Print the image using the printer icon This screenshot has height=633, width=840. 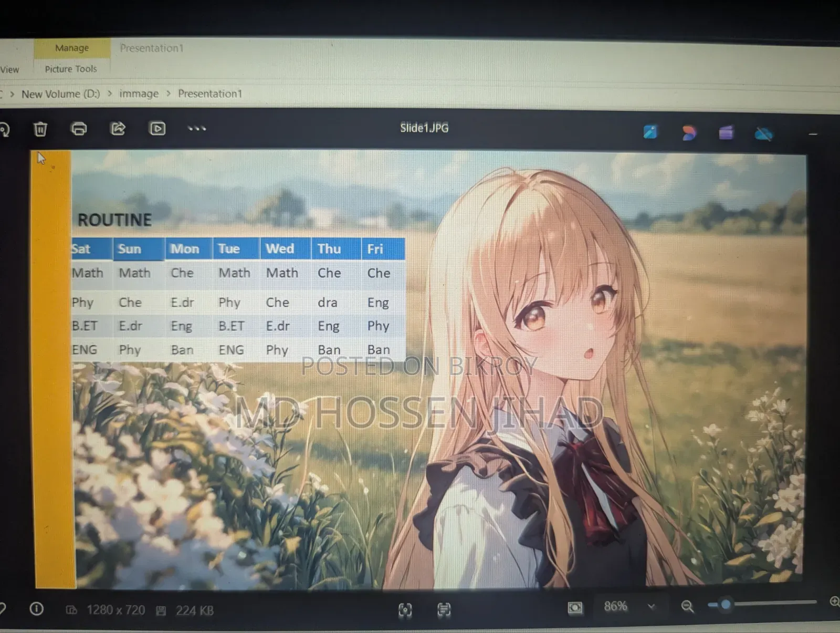point(79,129)
